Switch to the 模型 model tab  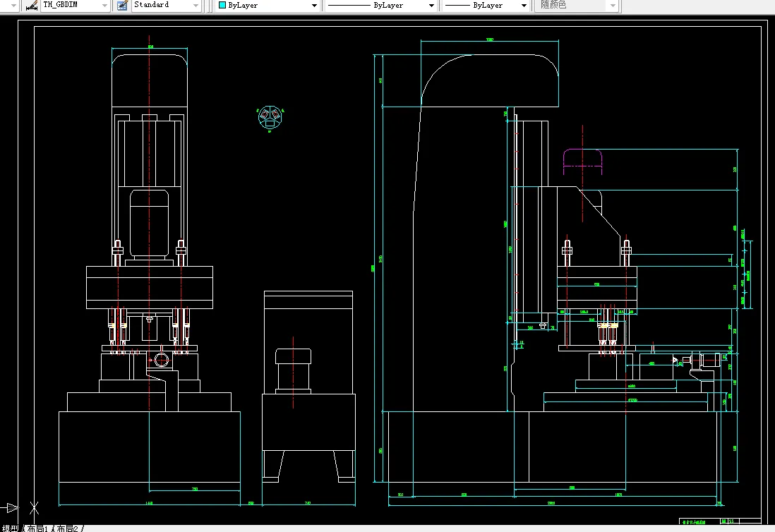click(x=11, y=528)
